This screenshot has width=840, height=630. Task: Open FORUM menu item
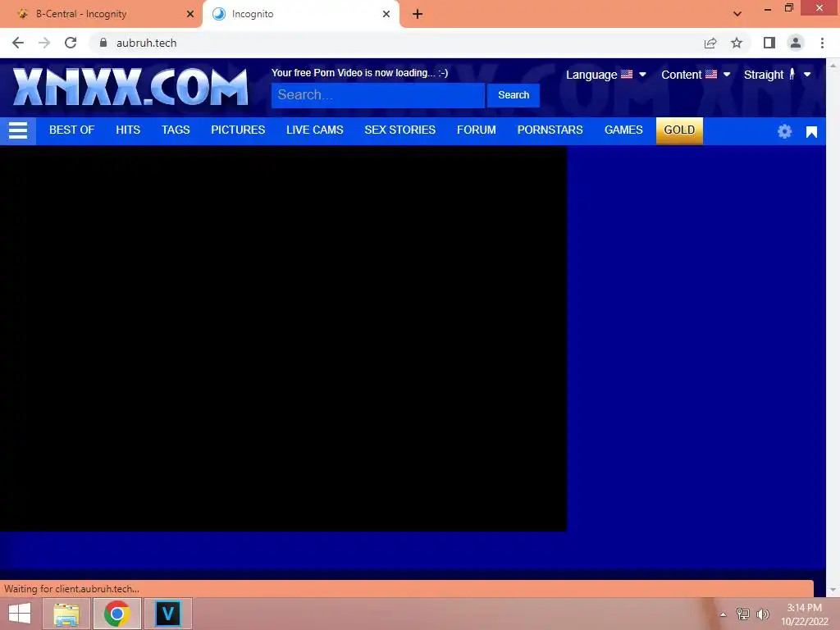click(x=477, y=130)
